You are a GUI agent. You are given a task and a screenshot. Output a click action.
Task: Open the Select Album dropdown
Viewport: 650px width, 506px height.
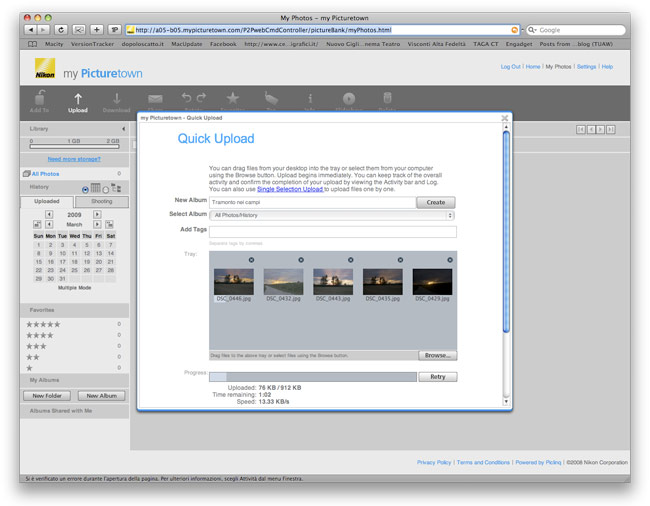coord(332,215)
